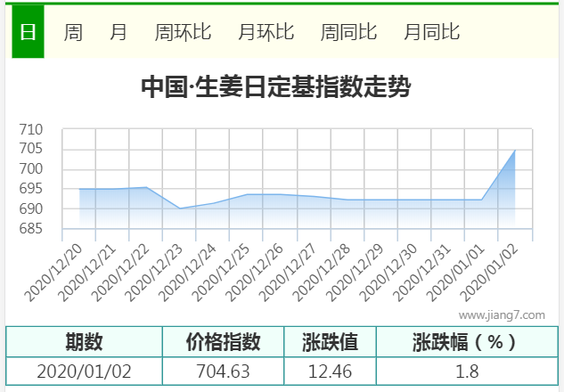This screenshot has height=392, width=564.
Task: Click table cell 2020/01/02
Action: (x=84, y=372)
